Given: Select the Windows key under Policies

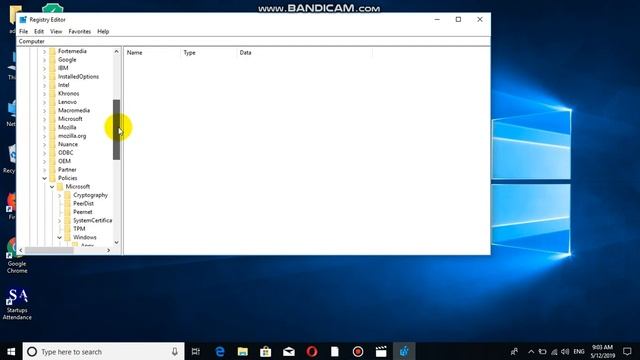Looking at the screenshot, I should (85, 237).
